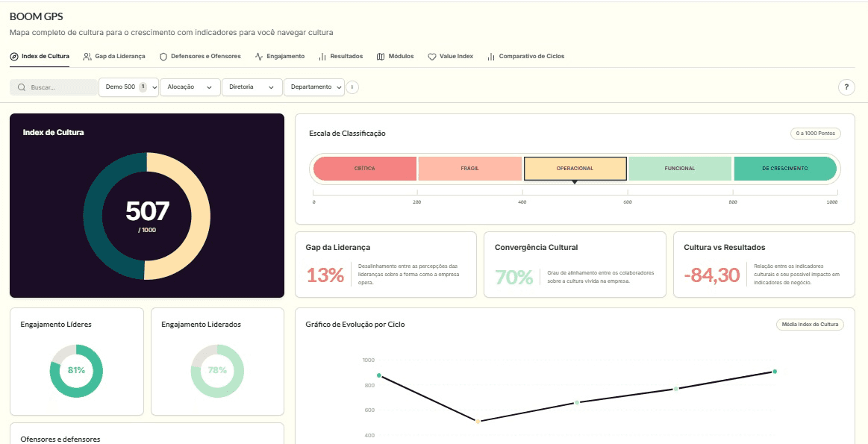Viewport: 868px width, 444px height.
Task: Click the Cultura vs Resultados -84,30 value
Action: tap(712, 275)
